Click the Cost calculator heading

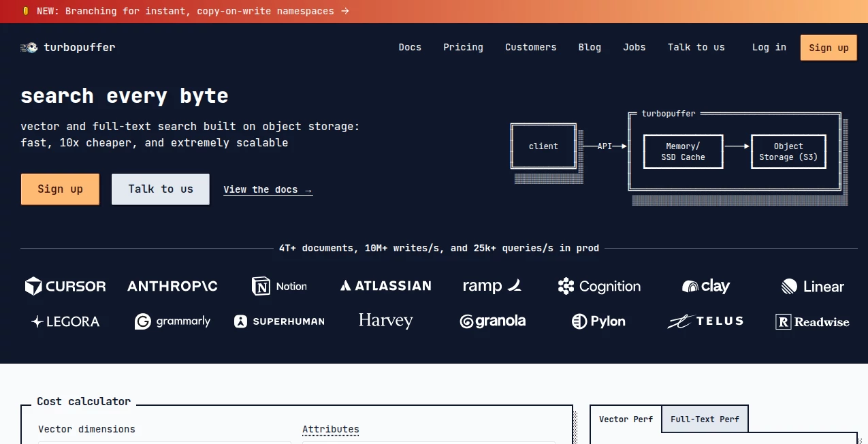[84, 401]
